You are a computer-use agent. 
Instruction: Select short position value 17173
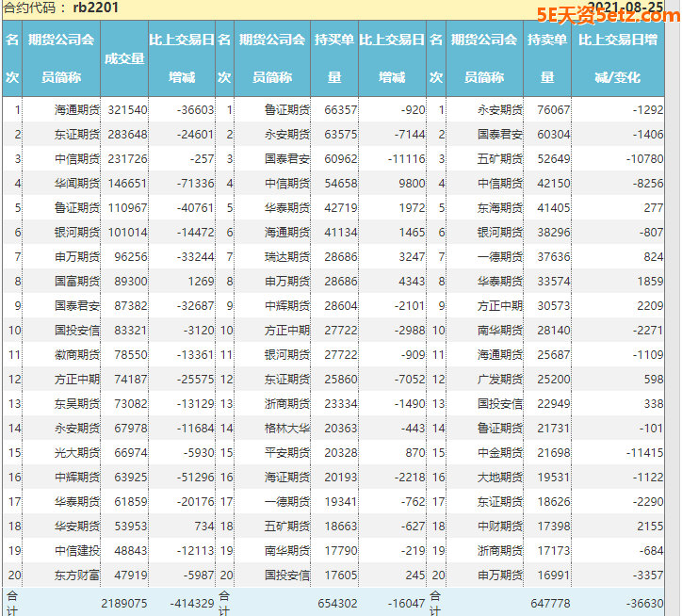[553, 551]
